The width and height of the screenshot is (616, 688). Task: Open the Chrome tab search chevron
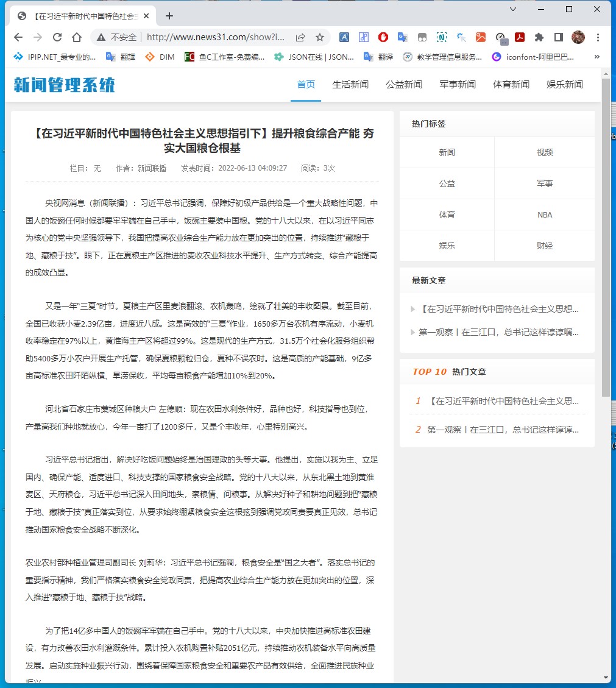point(514,9)
